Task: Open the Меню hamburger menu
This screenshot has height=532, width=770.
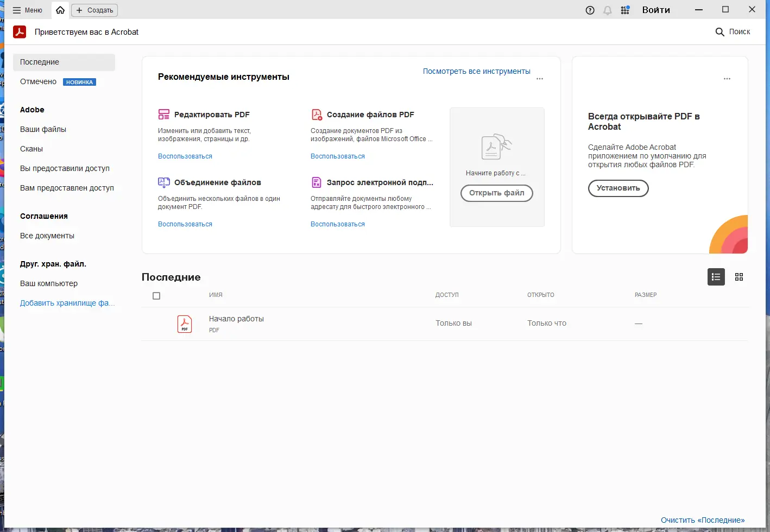Action: (x=27, y=10)
